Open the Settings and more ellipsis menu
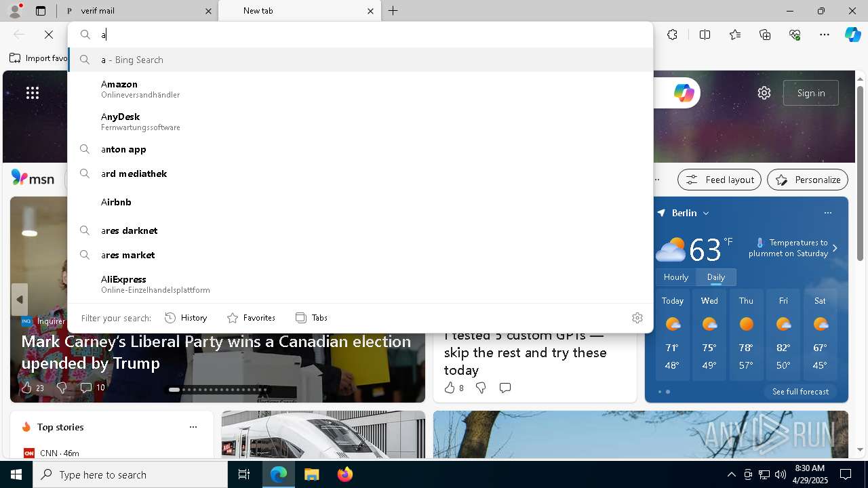This screenshot has width=868, height=488. 825,35
